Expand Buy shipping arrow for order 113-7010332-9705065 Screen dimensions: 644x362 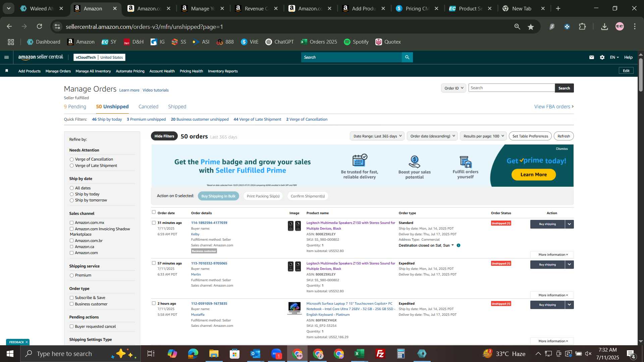coord(569,264)
